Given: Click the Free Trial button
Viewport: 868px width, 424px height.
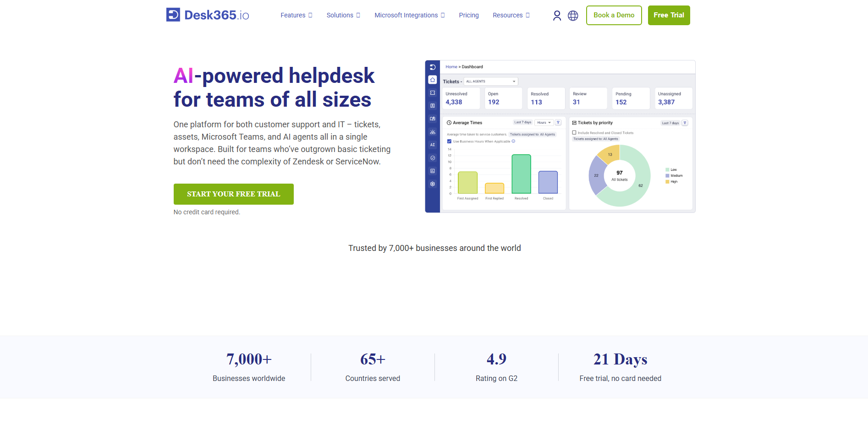Looking at the screenshot, I should pyautogui.click(x=669, y=15).
